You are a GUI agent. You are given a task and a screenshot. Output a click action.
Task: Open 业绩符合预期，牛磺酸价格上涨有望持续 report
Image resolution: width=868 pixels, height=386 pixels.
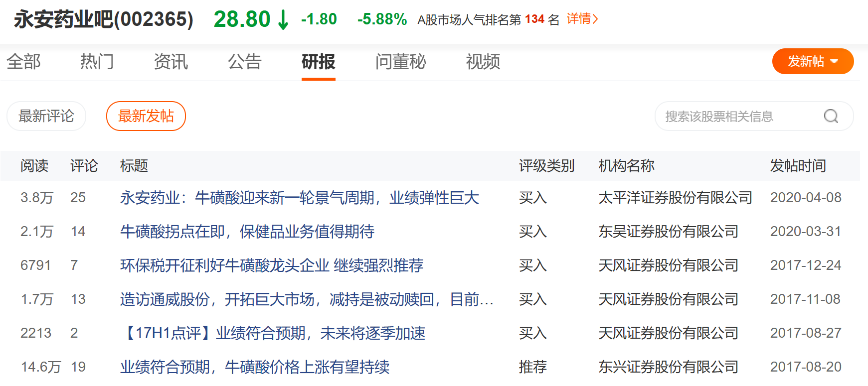point(255,367)
